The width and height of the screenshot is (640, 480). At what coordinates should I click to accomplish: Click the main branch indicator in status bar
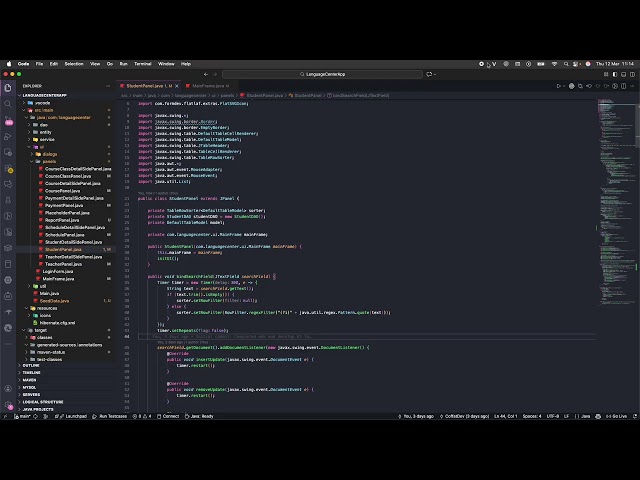coord(22,416)
